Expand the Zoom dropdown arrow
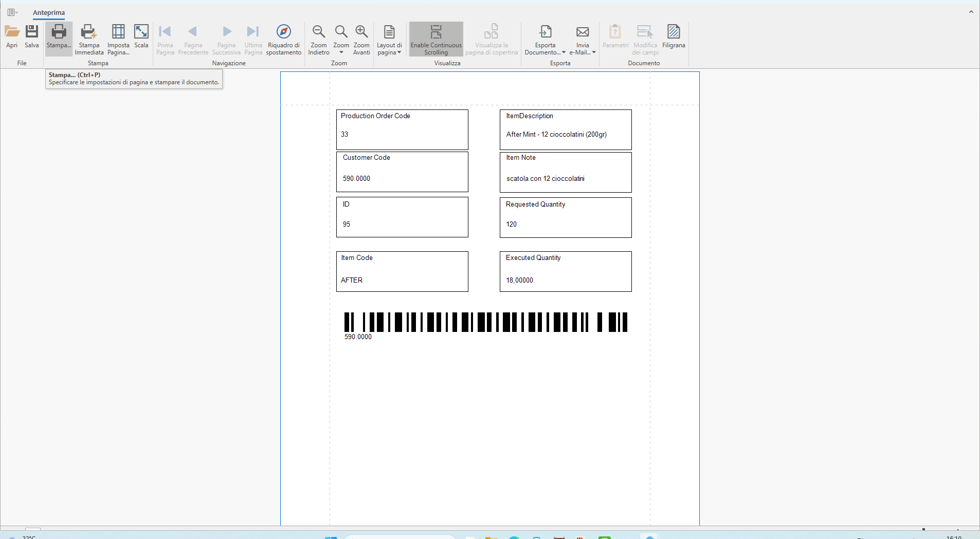This screenshot has width=980, height=539. point(341,52)
